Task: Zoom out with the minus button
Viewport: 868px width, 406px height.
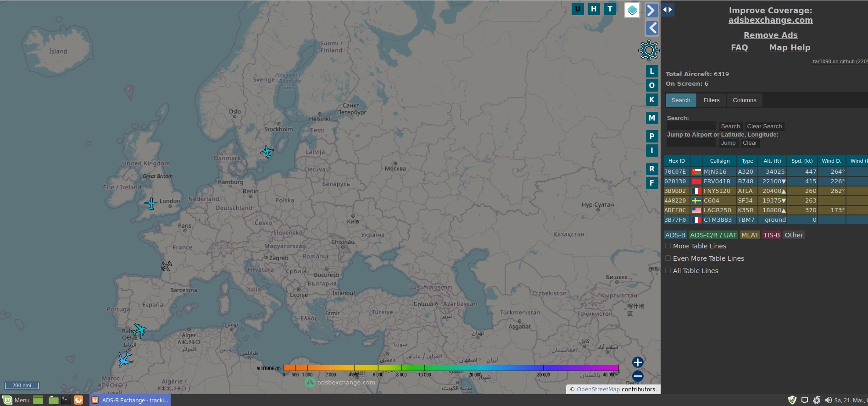Action: click(637, 377)
